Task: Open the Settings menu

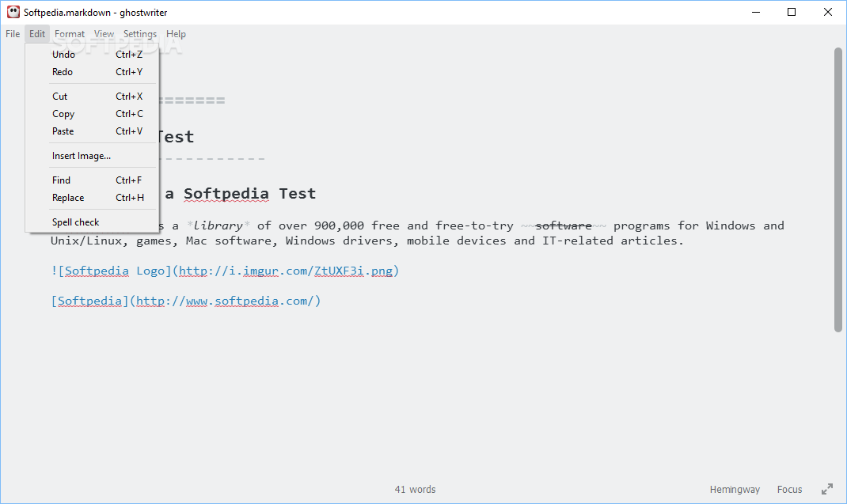Action: point(140,34)
